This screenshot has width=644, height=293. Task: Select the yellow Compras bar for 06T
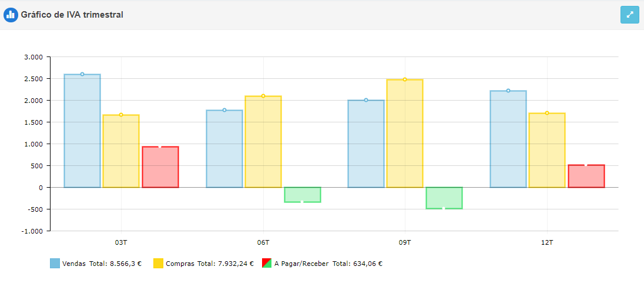(263, 142)
